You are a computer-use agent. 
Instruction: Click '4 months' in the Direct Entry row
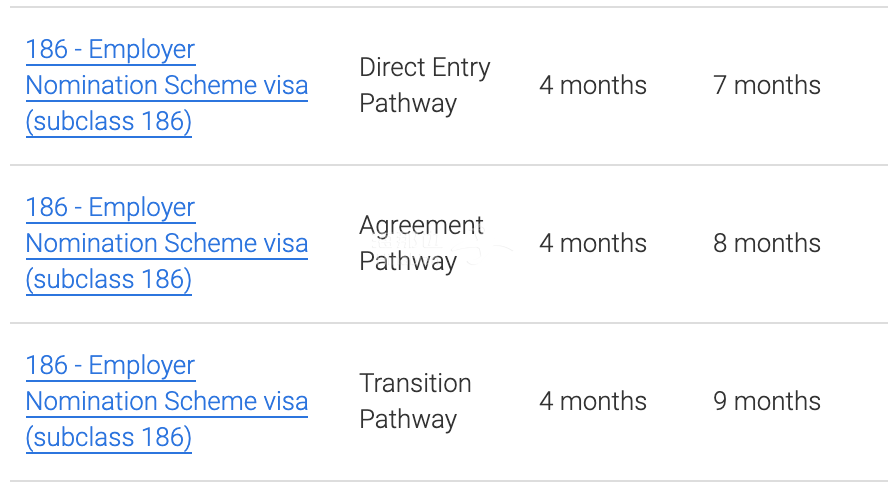point(593,85)
